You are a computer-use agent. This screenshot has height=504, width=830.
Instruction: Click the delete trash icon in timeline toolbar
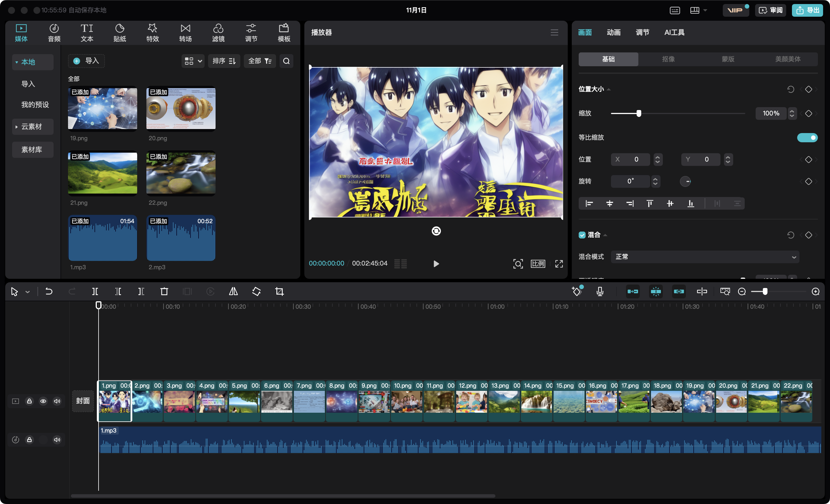(x=164, y=291)
